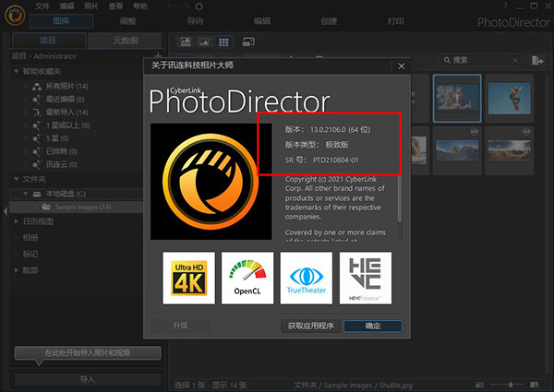The height and width of the screenshot is (392, 554).
Task: Click the large PhotoDirector logo in About dialog
Action: pos(211,182)
